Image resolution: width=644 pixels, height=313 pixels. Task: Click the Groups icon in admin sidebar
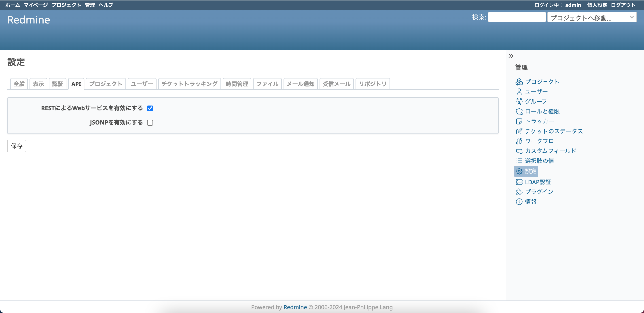(519, 102)
